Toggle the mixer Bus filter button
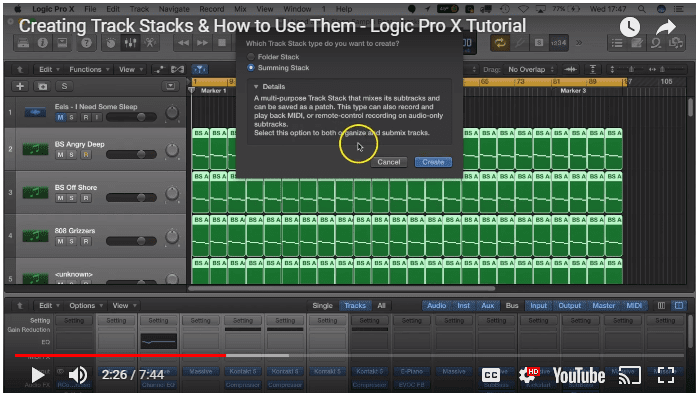The image size is (700, 397). (512, 305)
